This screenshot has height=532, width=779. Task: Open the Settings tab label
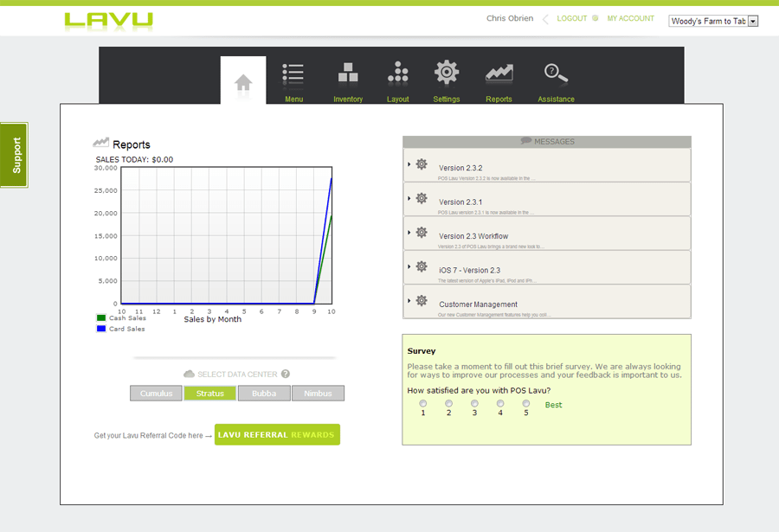point(447,99)
